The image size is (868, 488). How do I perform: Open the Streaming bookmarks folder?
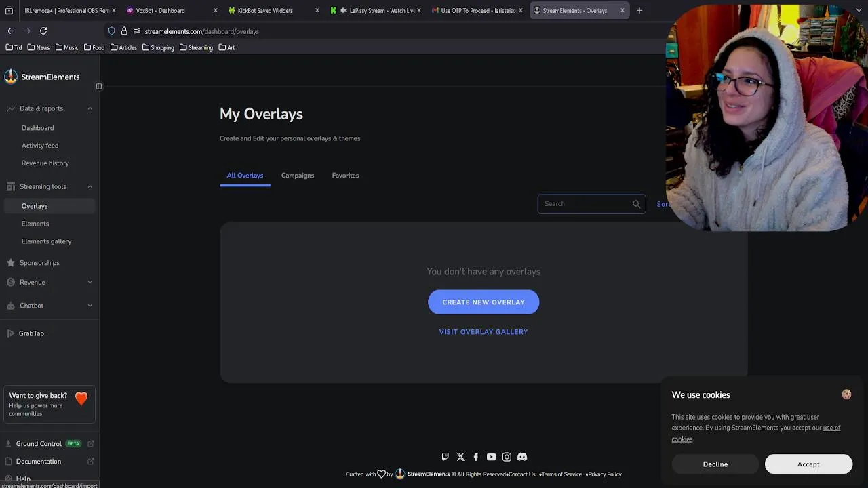coord(196,47)
